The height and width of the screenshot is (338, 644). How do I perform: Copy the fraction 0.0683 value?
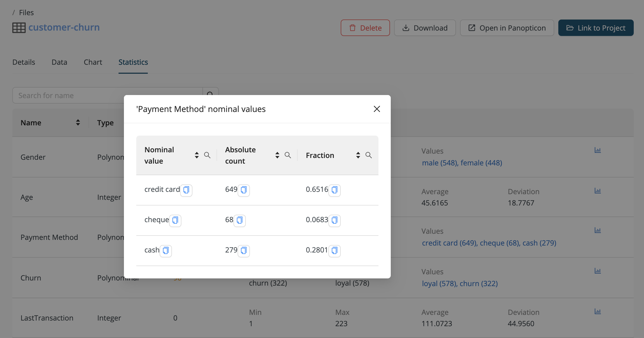(x=334, y=220)
